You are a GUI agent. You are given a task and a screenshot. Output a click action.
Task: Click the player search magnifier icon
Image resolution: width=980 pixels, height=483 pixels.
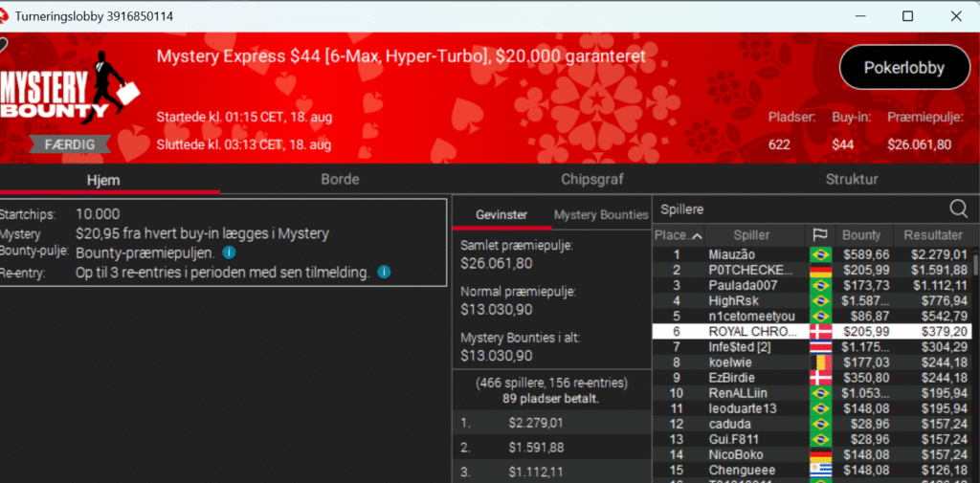coord(958,209)
